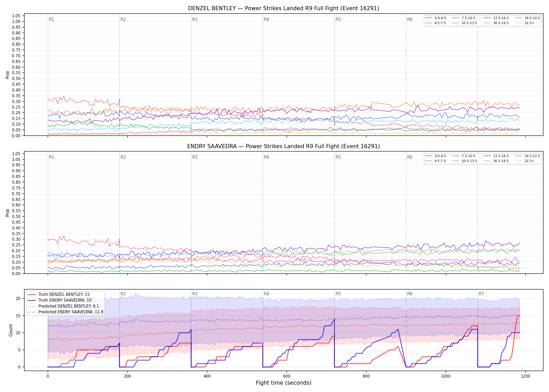Click the R2 round marker in top chart
Image resolution: width=549 pixels, height=392 pixels.
point(123,19)
